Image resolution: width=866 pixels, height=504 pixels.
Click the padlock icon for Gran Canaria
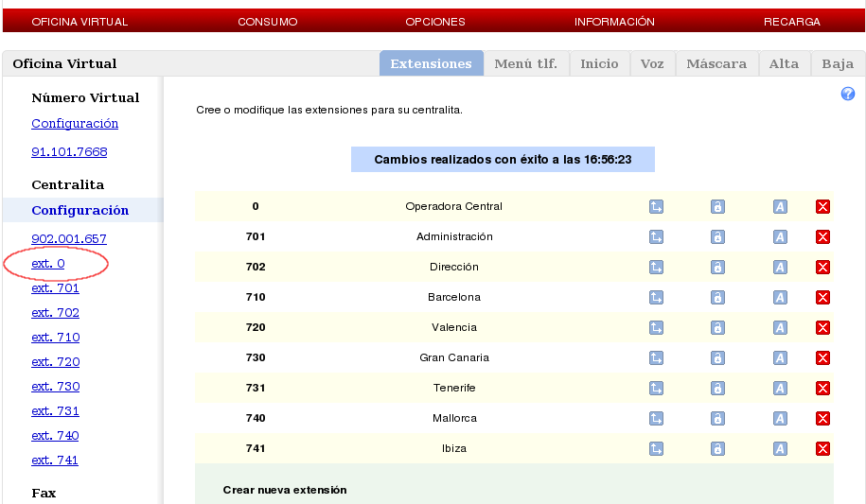(x=717, y=358)
